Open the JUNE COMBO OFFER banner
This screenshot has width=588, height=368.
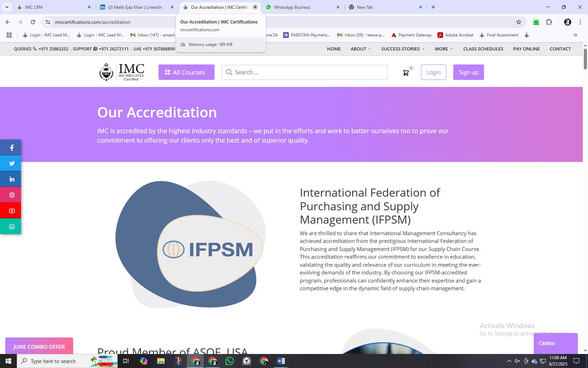pyautogui.click(x=39, y=346)
